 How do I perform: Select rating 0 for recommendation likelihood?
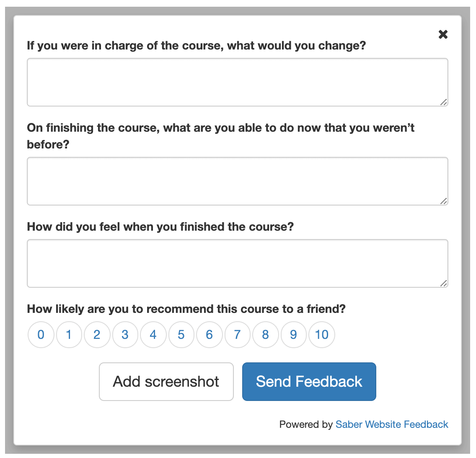click(41, 334)
